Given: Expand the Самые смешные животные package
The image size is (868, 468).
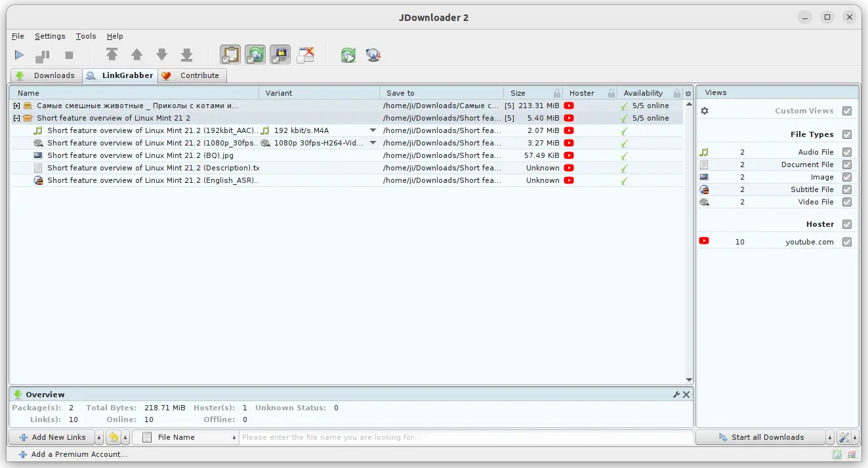Looking at the screenshot, I should (x=17, y=106).
